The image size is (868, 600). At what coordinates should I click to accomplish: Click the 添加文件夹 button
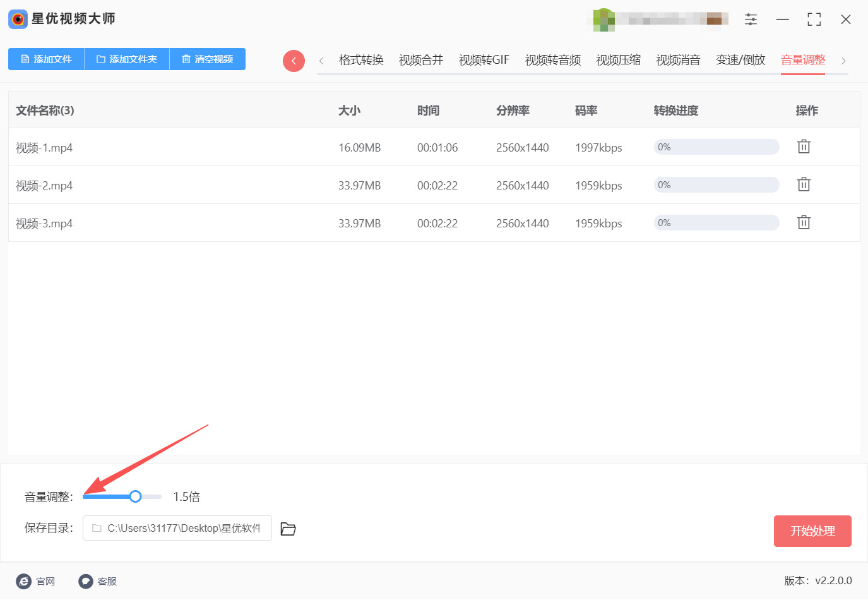pos(127,59)
